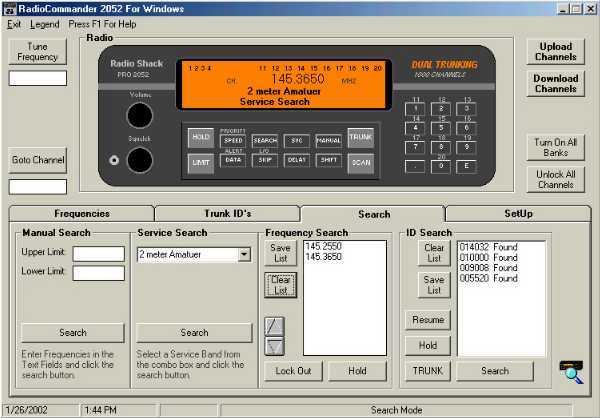
Task: Activate the SVC key on the radio
Action: pos(297,141)
